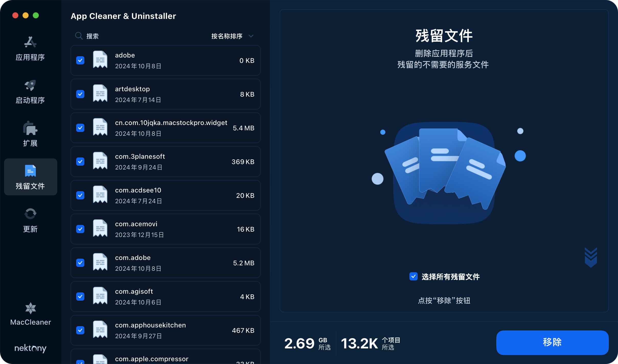Open the 更新 update section
The image size is (618, 364).
(30, 219)
